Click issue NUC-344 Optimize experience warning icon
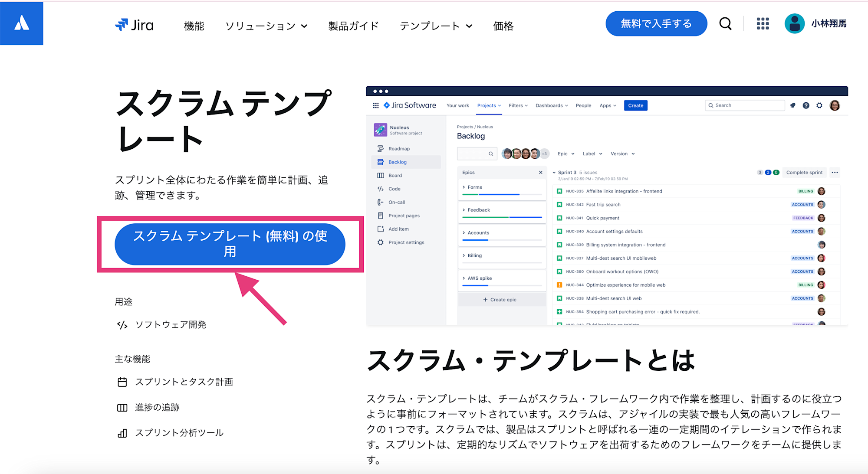The height and width of the screenshot is (474, 868). coord(559,285)
